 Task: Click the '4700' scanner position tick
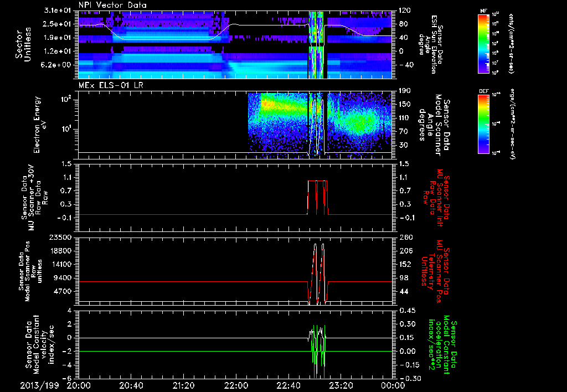pos(62,291)
